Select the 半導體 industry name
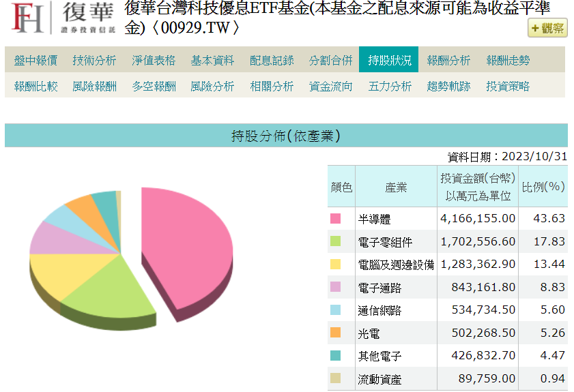Screen dimensions: 574x392 (374, 219)
